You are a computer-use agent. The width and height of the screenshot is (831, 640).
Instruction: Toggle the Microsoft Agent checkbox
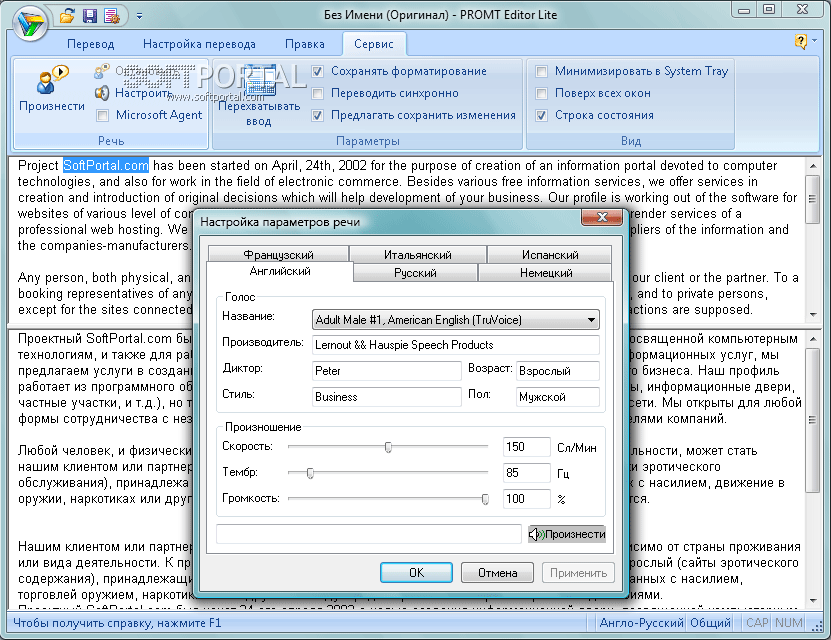103,115
